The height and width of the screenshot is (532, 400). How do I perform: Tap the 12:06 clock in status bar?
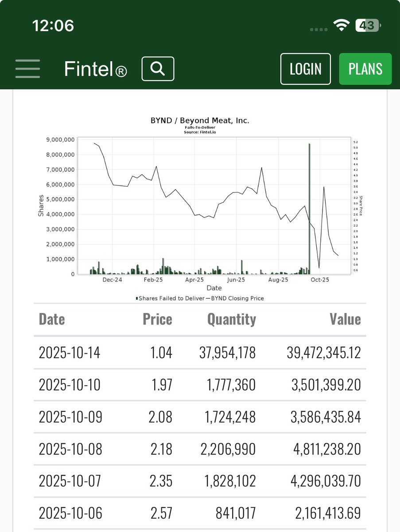coord(53,26)
